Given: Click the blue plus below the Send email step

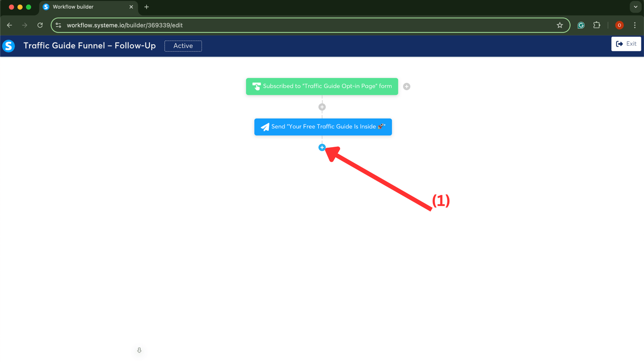Looking at the screenshot, I should click(322, 148).
